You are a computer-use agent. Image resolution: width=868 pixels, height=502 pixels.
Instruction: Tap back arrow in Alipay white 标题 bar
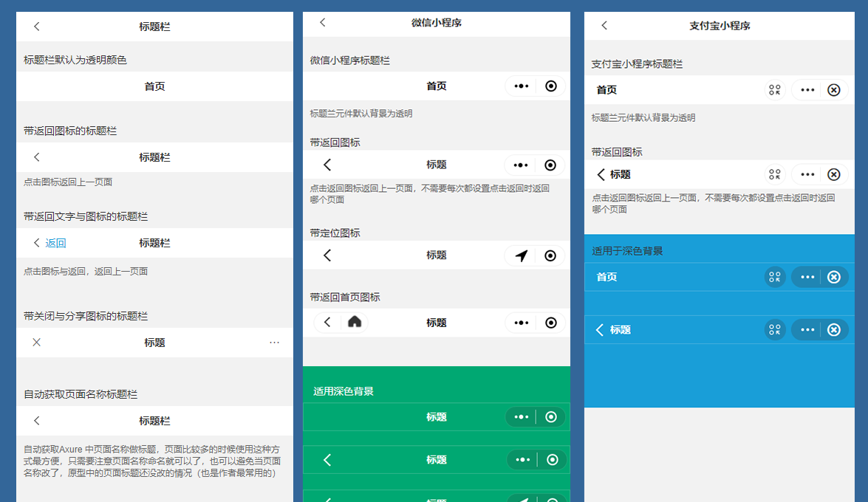(601, 175)
